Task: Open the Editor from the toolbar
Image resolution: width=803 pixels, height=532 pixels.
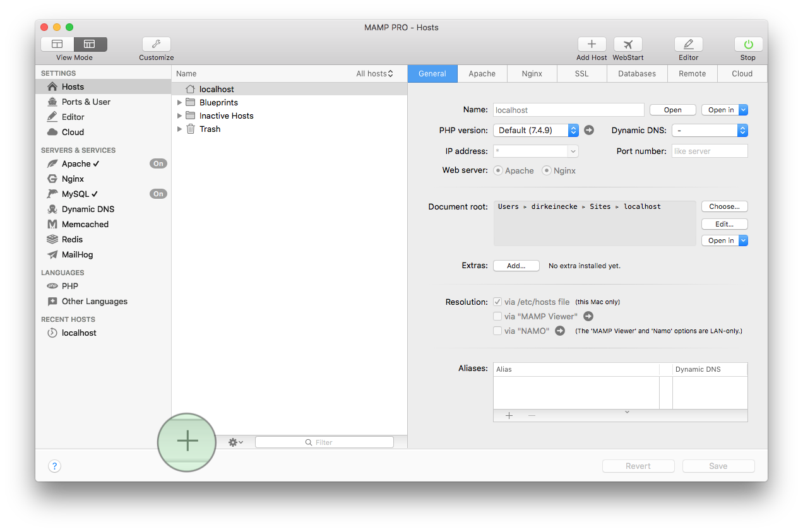Action: pyautogui.click(x=688, y=44)
